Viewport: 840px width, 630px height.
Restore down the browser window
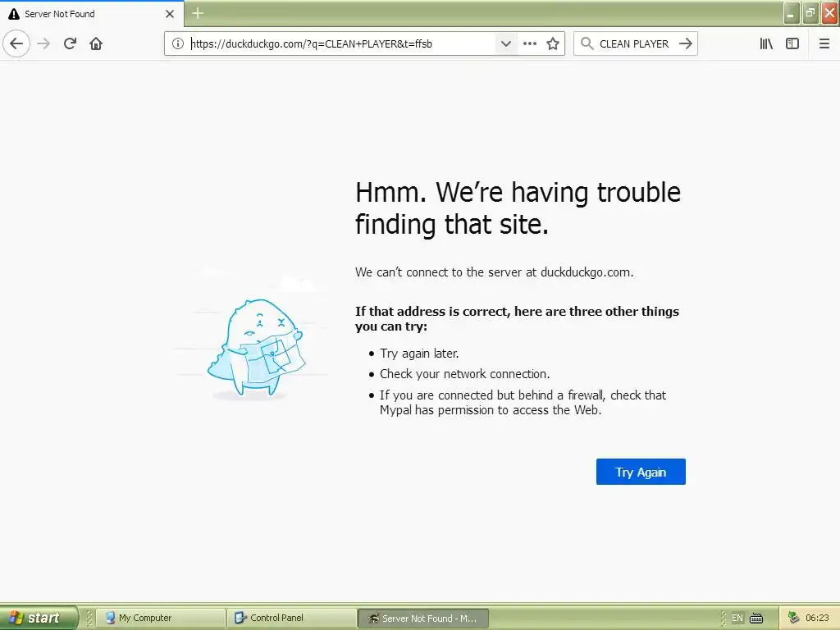(x=810, y=13)
